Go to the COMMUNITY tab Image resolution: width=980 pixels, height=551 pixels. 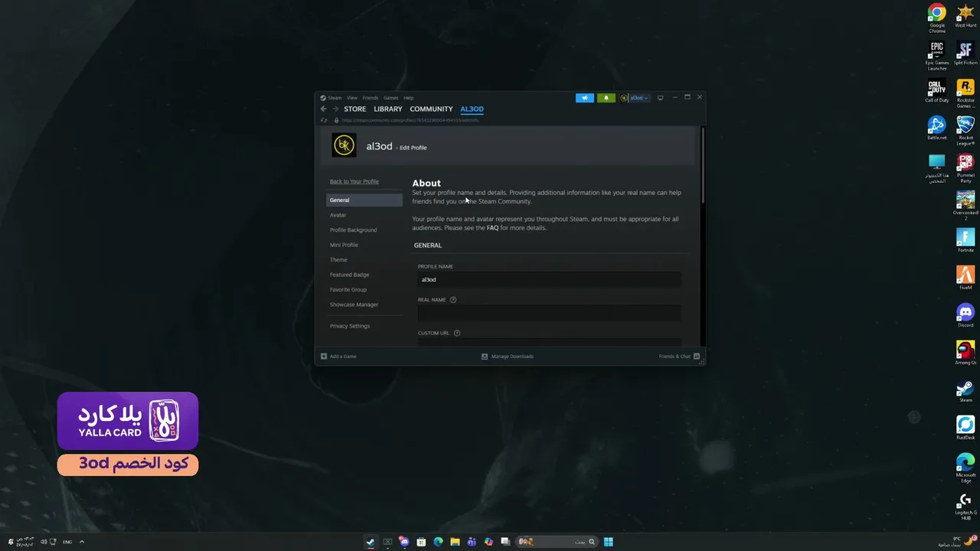pyautogui.click(x=431, y=109)
